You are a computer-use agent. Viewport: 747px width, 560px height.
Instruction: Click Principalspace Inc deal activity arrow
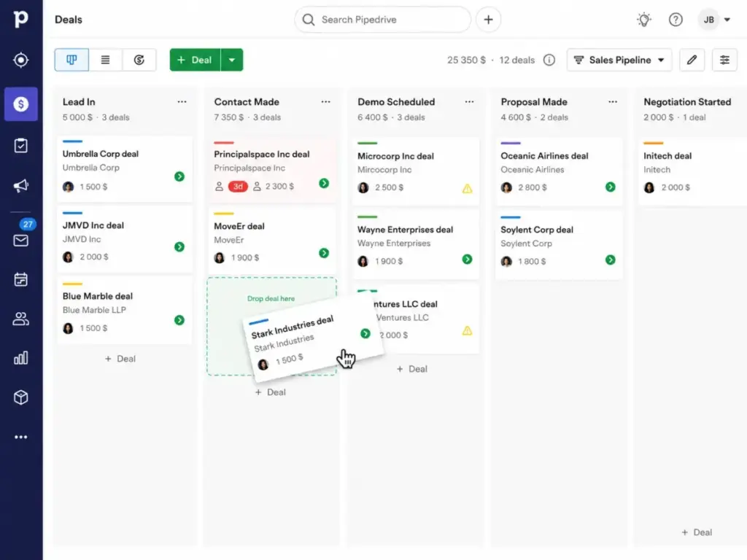[324, 183]
